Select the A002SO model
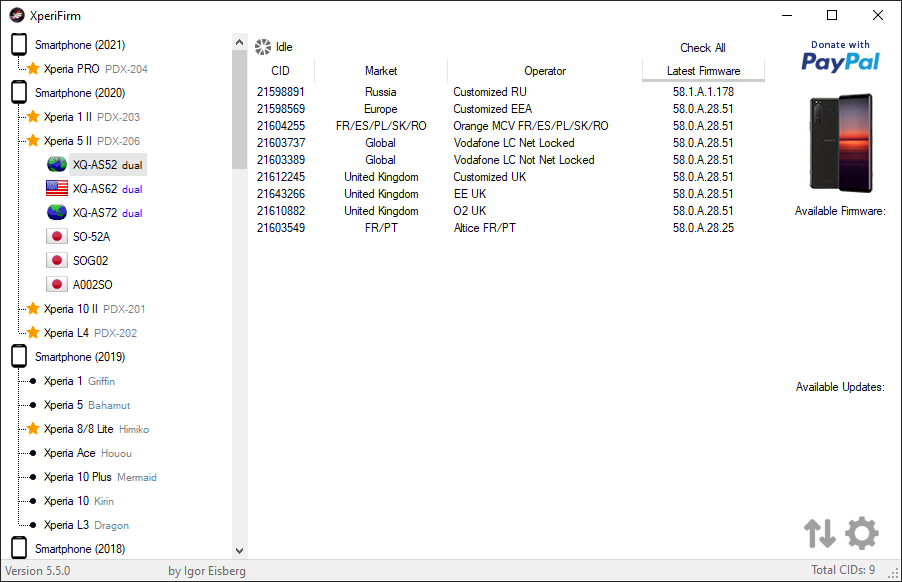 (92, 285)
